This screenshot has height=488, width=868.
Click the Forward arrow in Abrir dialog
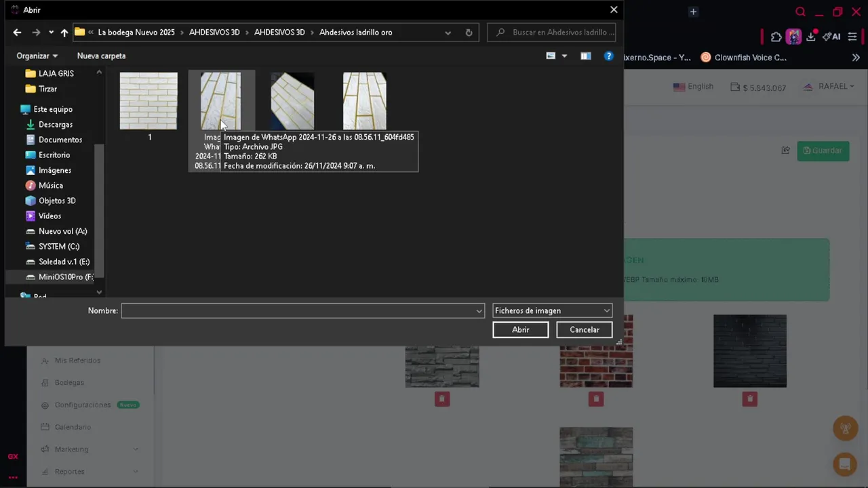click(x=36, y=32)
